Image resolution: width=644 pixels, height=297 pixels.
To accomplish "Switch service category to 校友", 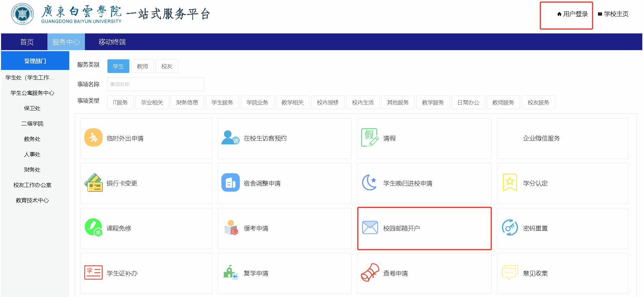I will [167, 66].
